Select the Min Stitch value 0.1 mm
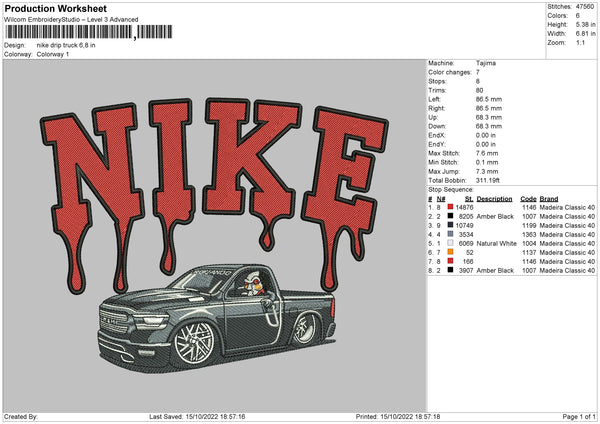 (x=487, y=162)
